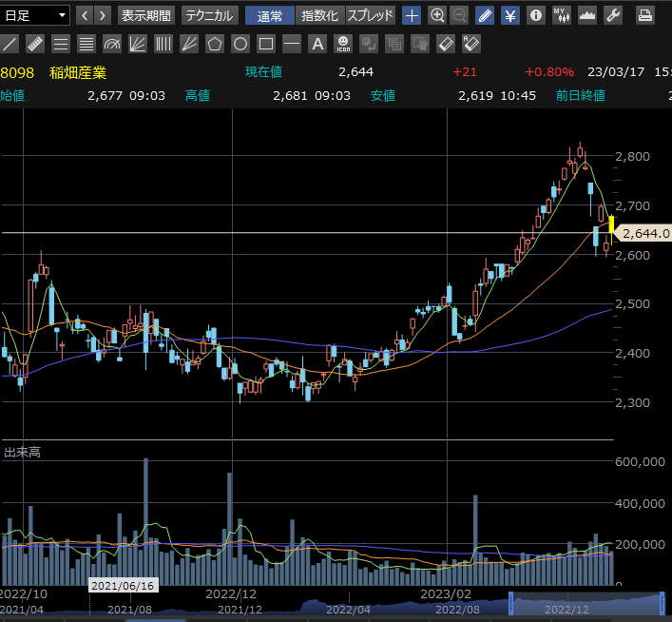Image resolution: width=672 pixels, height=622 pixels.
Task: Open the 表示期間 display period menu
Action: [146, 16]
